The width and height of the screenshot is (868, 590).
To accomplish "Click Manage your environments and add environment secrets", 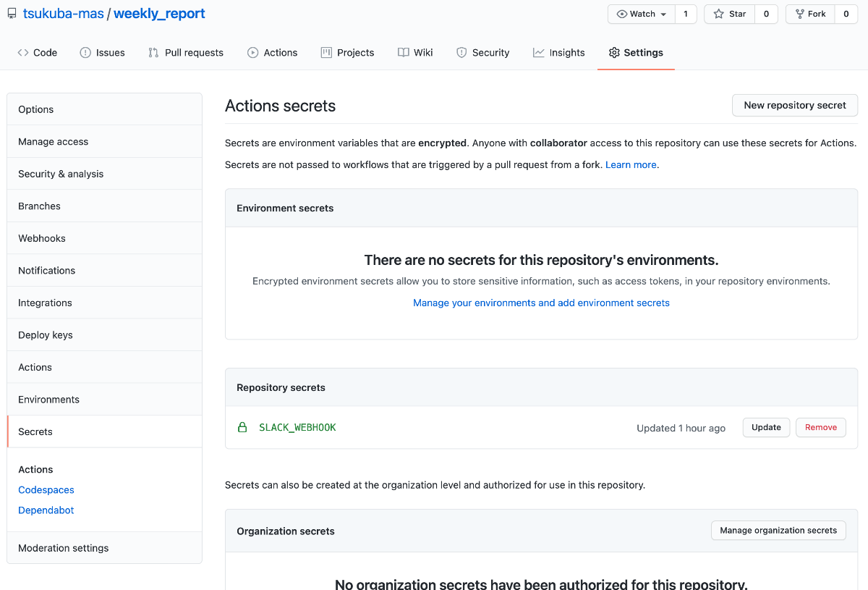I will 541,303.
